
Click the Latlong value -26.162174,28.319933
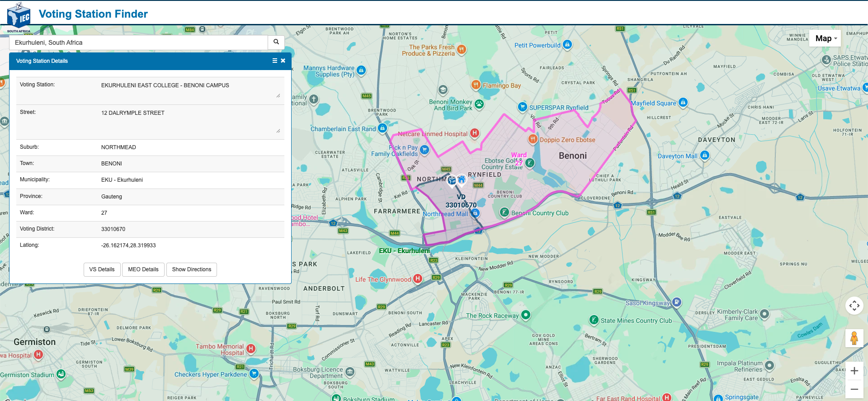tap(128, 245)
